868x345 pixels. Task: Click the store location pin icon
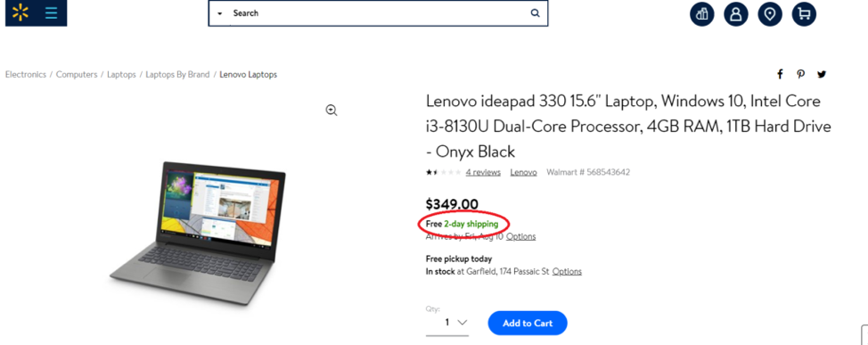point(769,14)
